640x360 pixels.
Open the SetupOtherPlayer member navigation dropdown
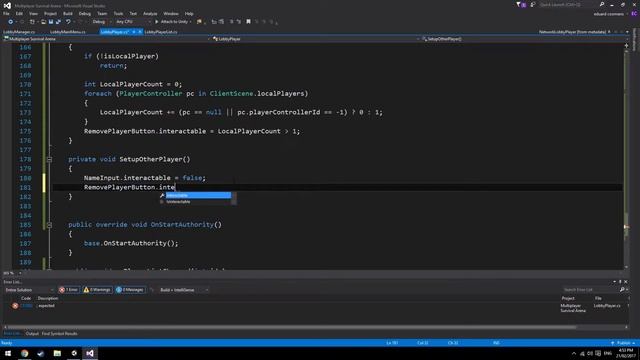(523, 39)
